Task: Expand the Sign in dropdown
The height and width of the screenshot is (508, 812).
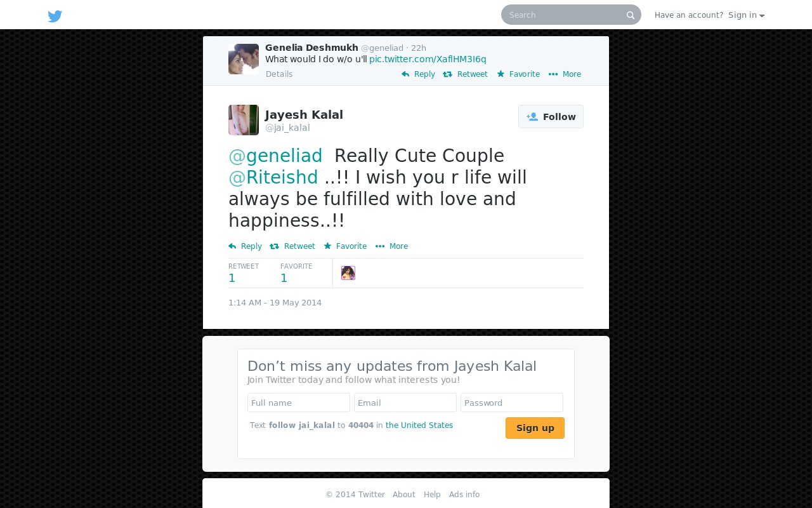Action: point(746,15)
